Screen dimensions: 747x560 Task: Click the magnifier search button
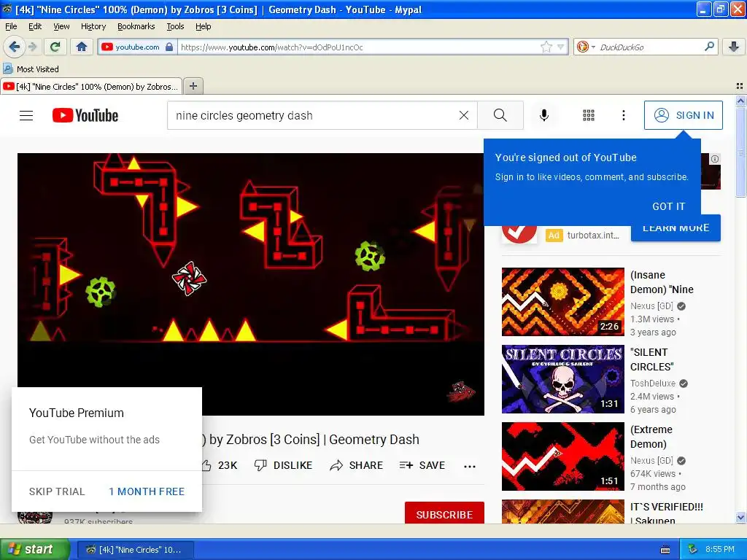tap(500, 115)
